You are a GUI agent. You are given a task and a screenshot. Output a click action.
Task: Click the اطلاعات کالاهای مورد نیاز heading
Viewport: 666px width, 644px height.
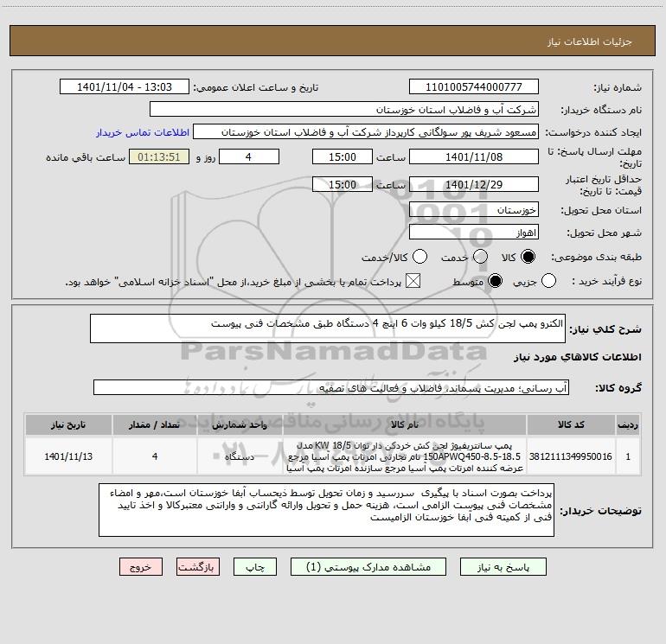tap(578, 357)
